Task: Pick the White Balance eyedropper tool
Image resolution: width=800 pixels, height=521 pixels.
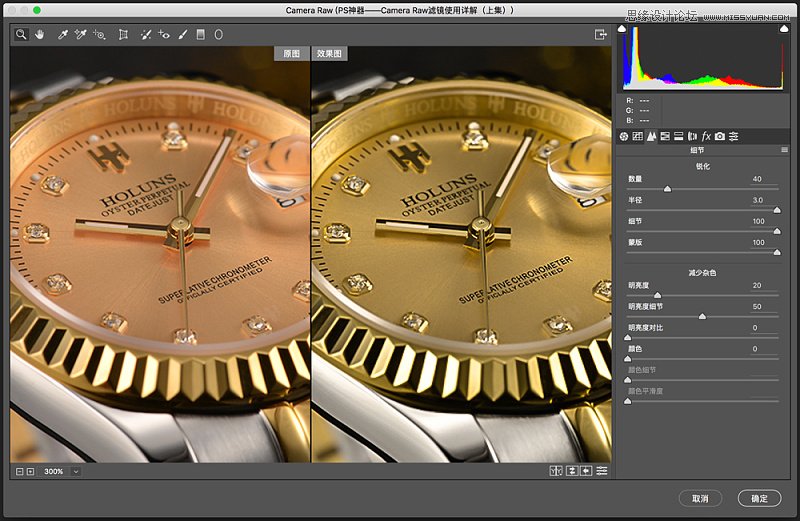Action: [63, 34]
